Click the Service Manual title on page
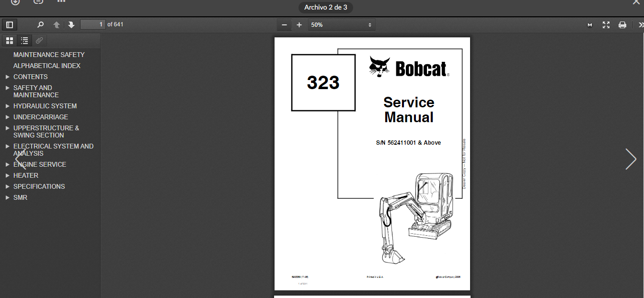644x298 pixels. 409,110
